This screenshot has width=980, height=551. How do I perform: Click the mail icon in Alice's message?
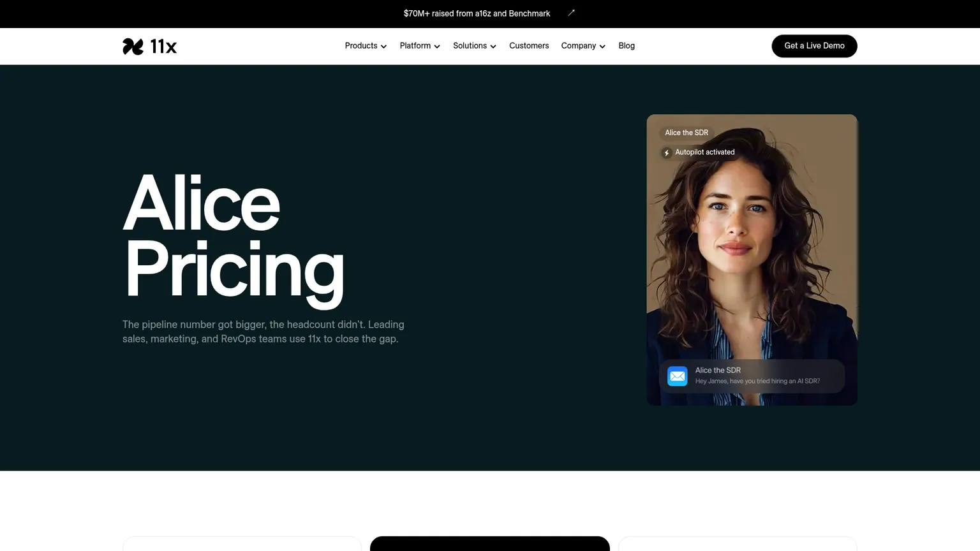(x=677, y=376)
